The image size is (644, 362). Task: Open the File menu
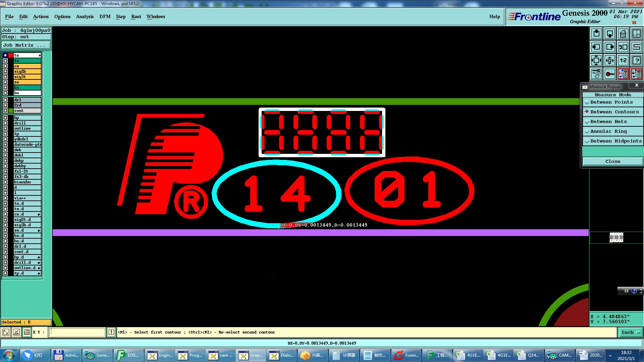(9, 17)
